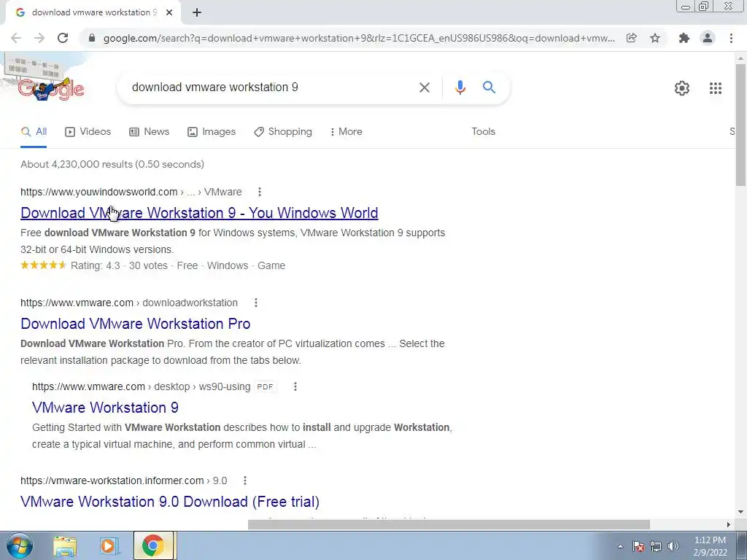Open the Extensions puzzle icon

point(684,38)
